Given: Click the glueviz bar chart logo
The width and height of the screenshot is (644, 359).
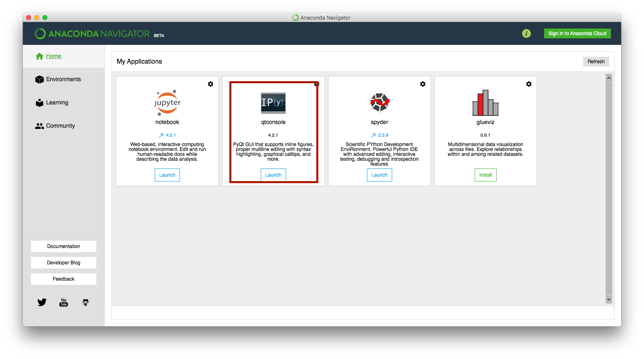Looking at the screenshot, I should point(485,103).
